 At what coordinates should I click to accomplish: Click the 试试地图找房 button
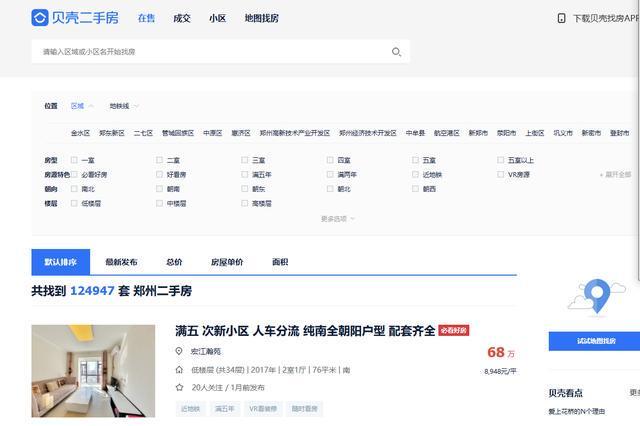click(596, 341)
